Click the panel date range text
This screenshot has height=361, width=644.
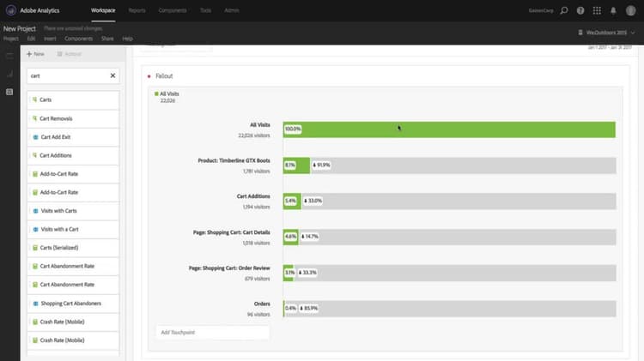point(610,47)
